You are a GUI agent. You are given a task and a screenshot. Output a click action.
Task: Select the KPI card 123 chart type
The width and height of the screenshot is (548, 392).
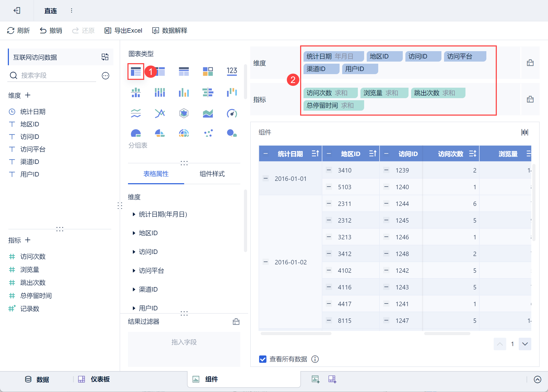[232, 71]
